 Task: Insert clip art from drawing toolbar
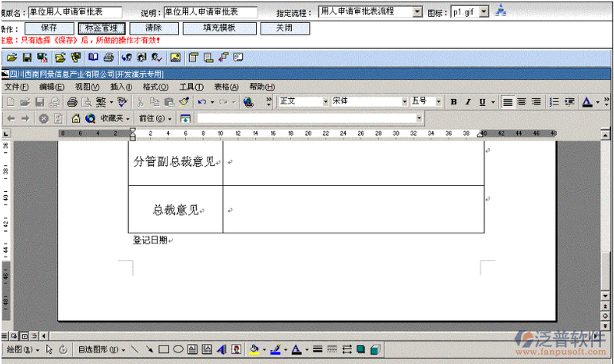coord(236,349)
